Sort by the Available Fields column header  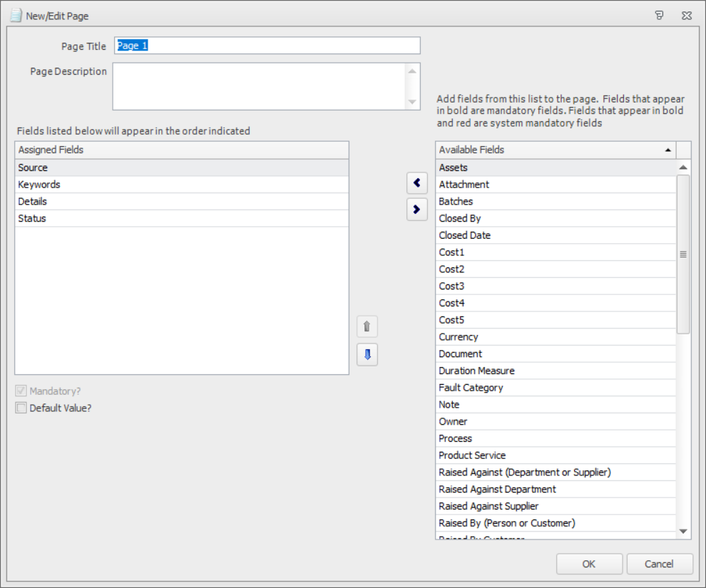555,150
